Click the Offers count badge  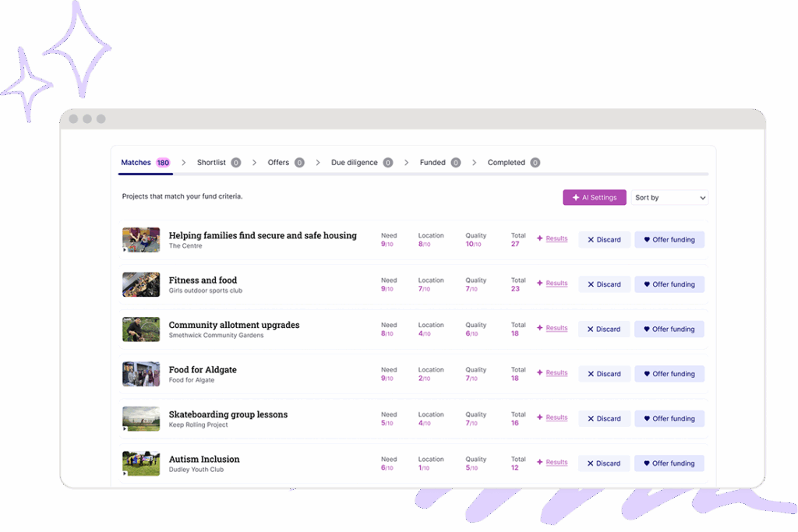pyautogui.click(x=299, y=163)
